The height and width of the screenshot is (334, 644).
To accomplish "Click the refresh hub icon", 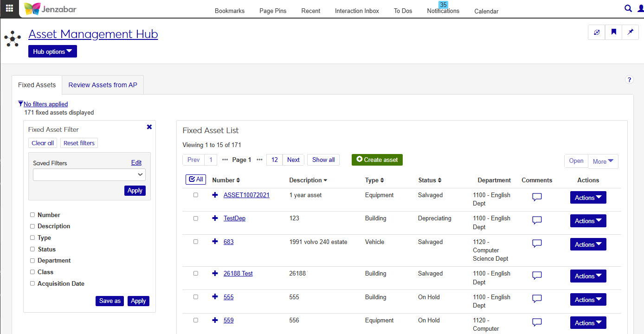I will [597, 32].
